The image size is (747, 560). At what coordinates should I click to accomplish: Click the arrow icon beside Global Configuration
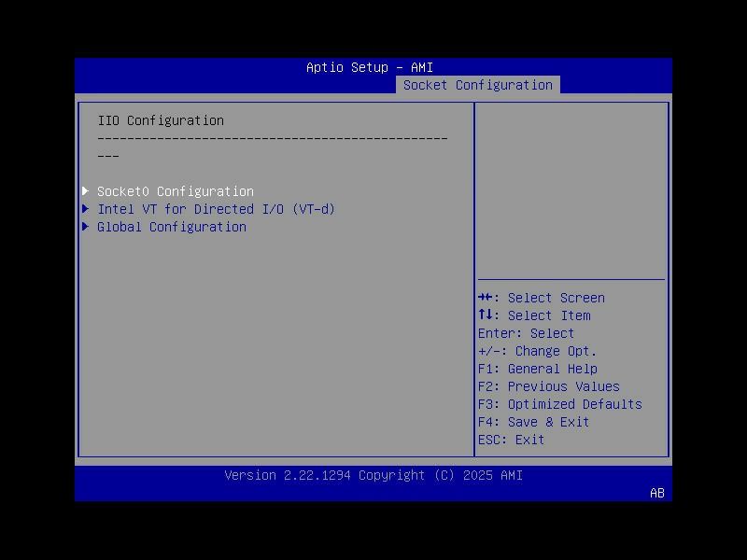[86, 227]
